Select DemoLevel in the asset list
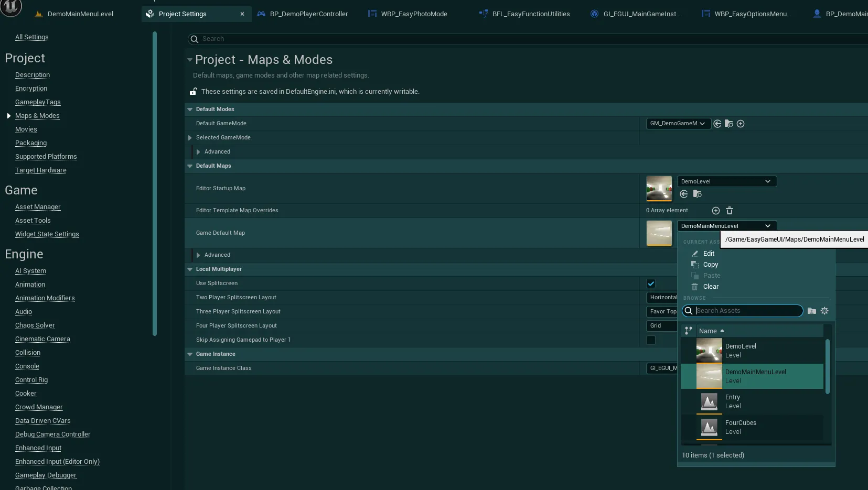Viewport: 868px width, 490px height. tap(752, 351)
